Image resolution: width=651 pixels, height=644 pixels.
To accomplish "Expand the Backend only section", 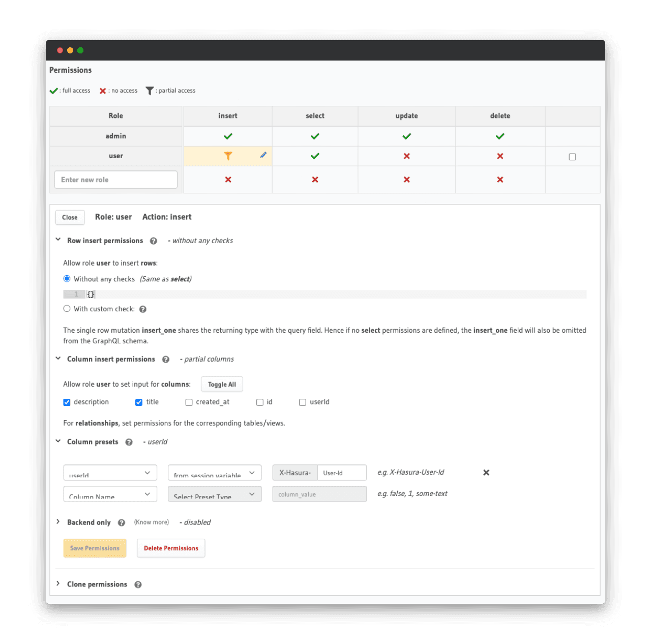I will [x=58, y=522].
